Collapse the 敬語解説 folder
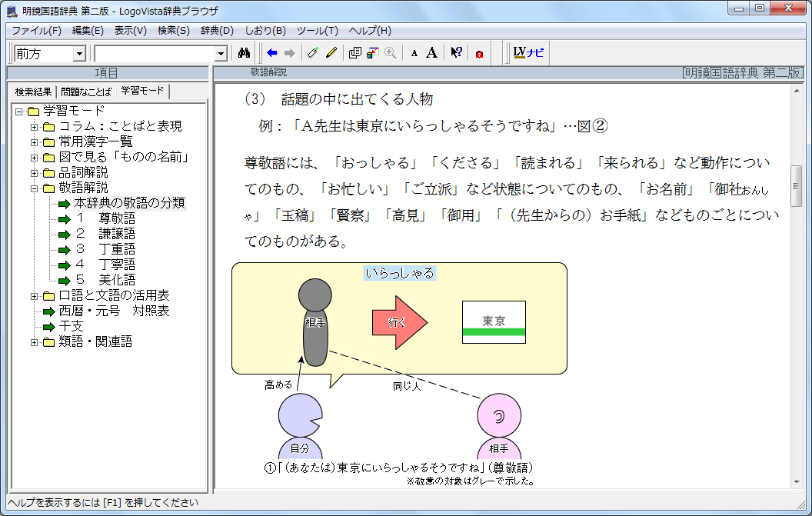The height and width of the screenshot is (516, 812). 34,188
